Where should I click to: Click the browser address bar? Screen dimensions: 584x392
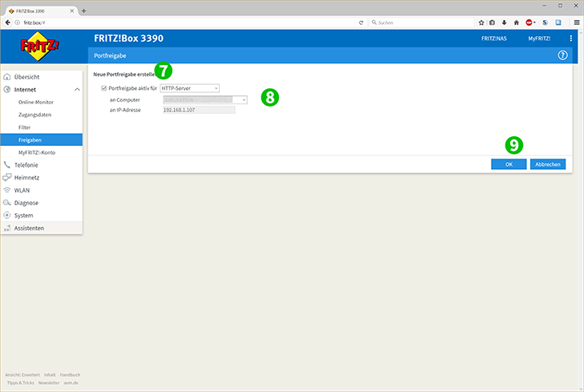coord(186,22)
